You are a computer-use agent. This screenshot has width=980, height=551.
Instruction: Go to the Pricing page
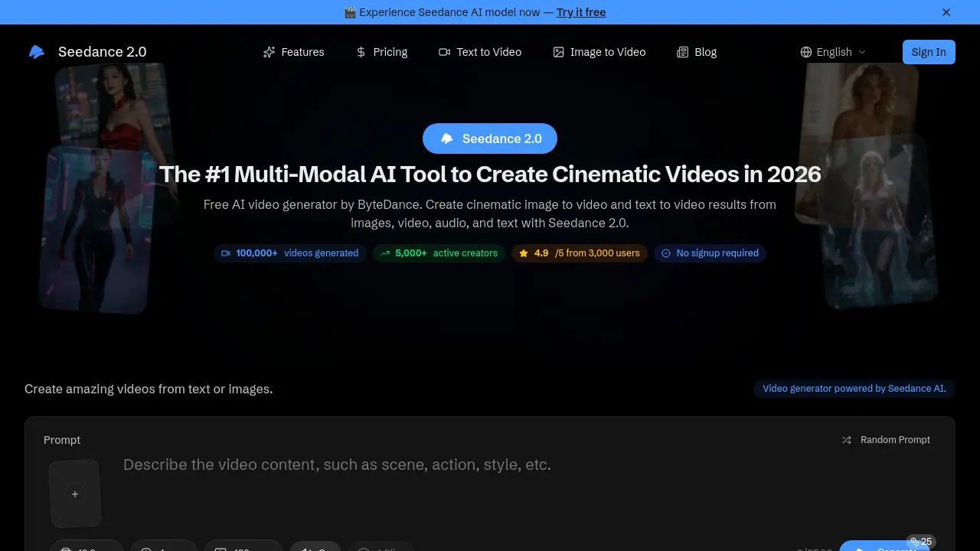pyautogui.click(x=381, y=52)
